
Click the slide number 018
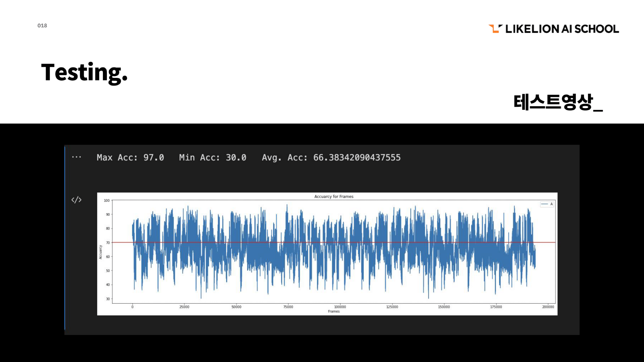[42, 26]
